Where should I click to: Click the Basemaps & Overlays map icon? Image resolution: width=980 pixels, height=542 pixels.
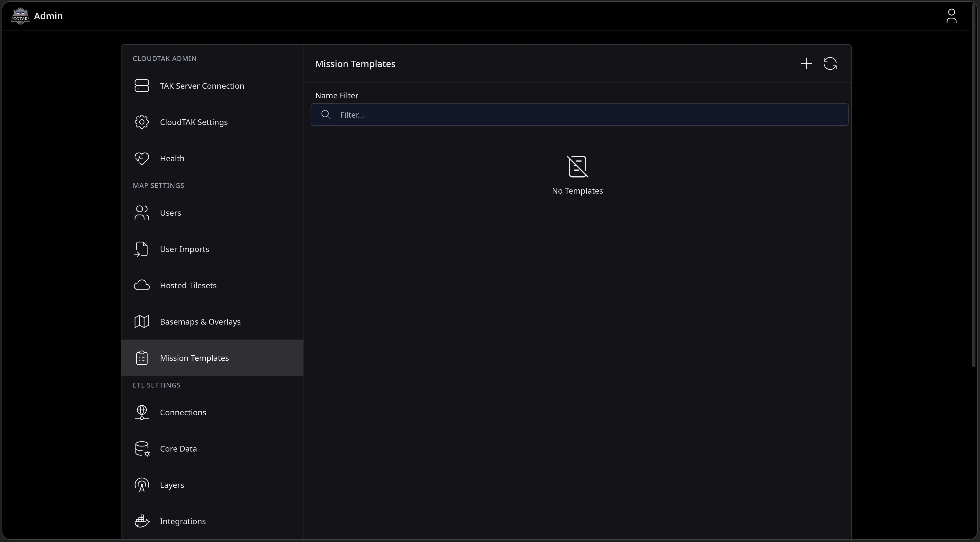tap(142, 321)
